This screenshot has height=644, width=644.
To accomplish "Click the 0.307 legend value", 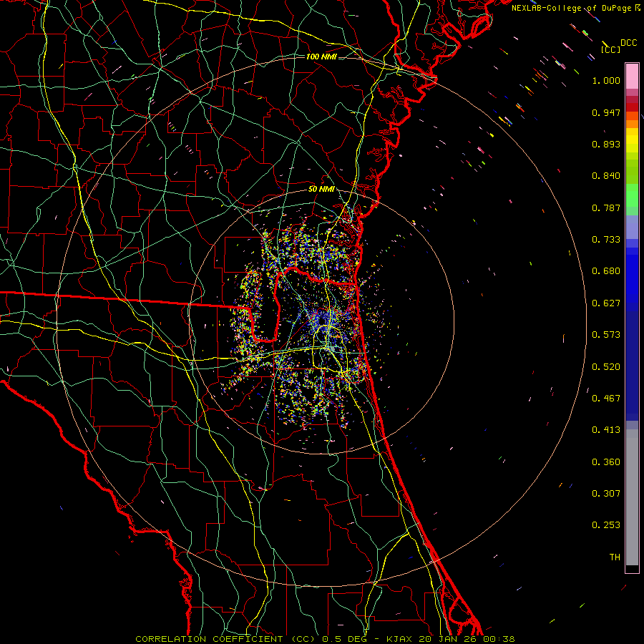I will (x=606, y=494).
